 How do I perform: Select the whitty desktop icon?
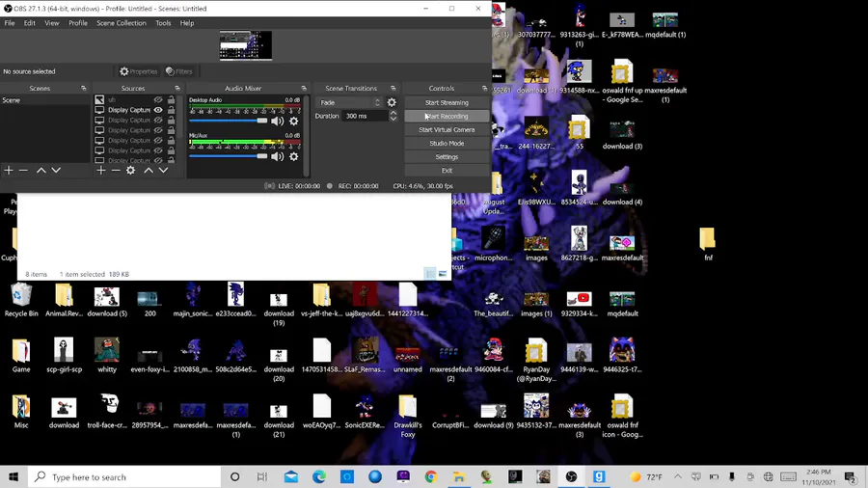107,356
